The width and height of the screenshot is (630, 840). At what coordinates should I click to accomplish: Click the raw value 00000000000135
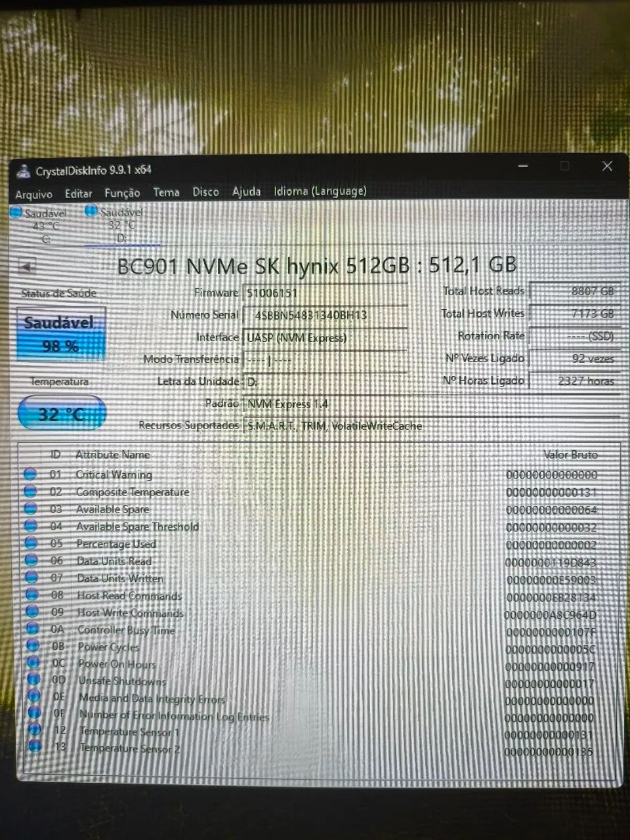tap(549, 751)
